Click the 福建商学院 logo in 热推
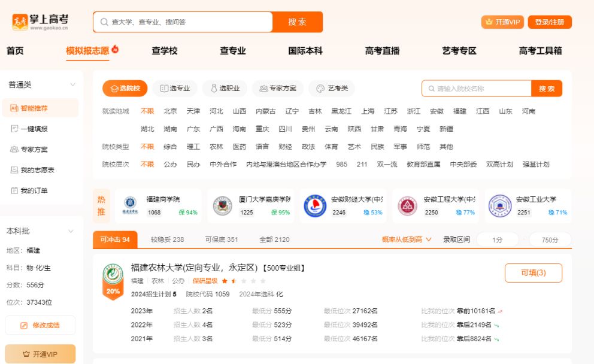 pos(130,206)
